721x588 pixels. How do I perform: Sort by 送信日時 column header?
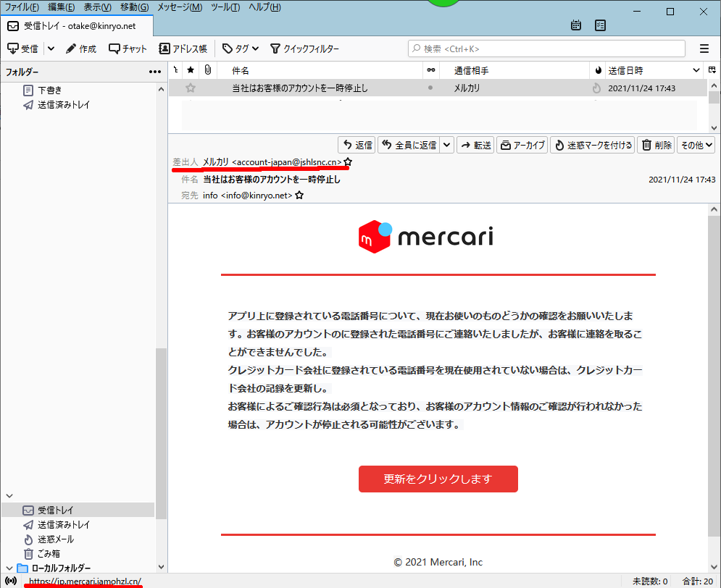coord(653,70)
